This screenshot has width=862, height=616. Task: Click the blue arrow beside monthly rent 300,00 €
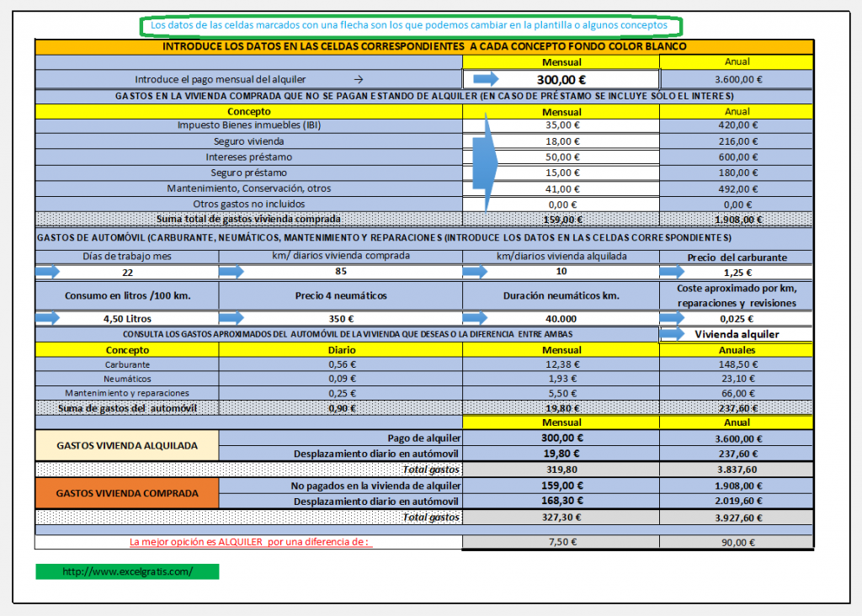point(486,79)
